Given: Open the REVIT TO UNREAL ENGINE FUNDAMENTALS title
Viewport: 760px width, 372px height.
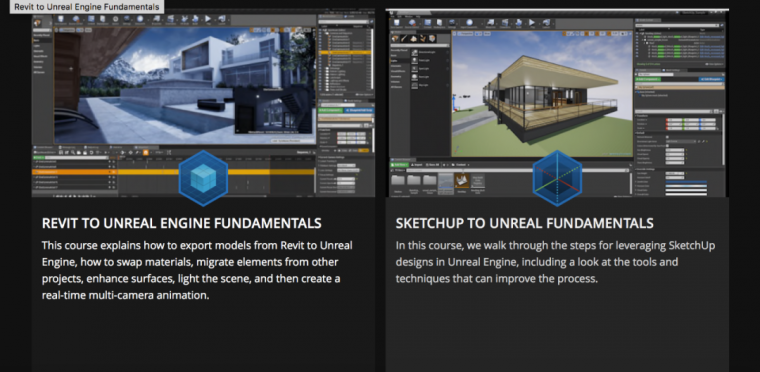Looking at the screenshot, I should tap(182, 223).
